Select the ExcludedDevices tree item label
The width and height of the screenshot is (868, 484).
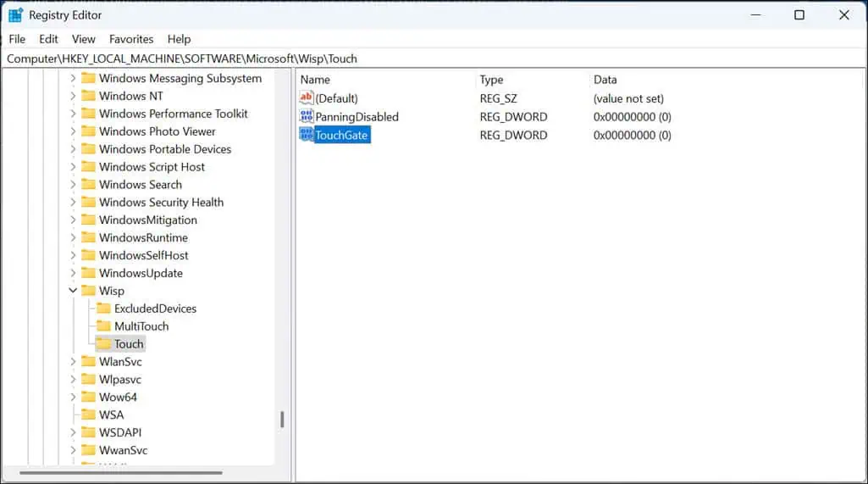click(x=155, y=309)
